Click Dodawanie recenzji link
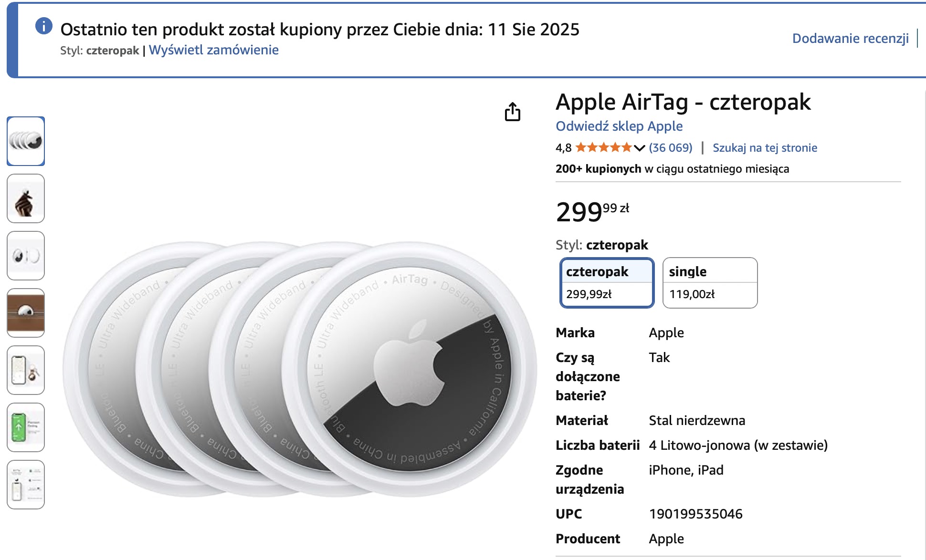 click(851, 38)
